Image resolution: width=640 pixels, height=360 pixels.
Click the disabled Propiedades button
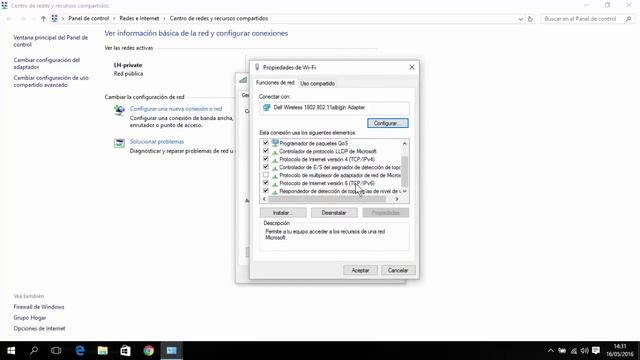coord(385,213)
